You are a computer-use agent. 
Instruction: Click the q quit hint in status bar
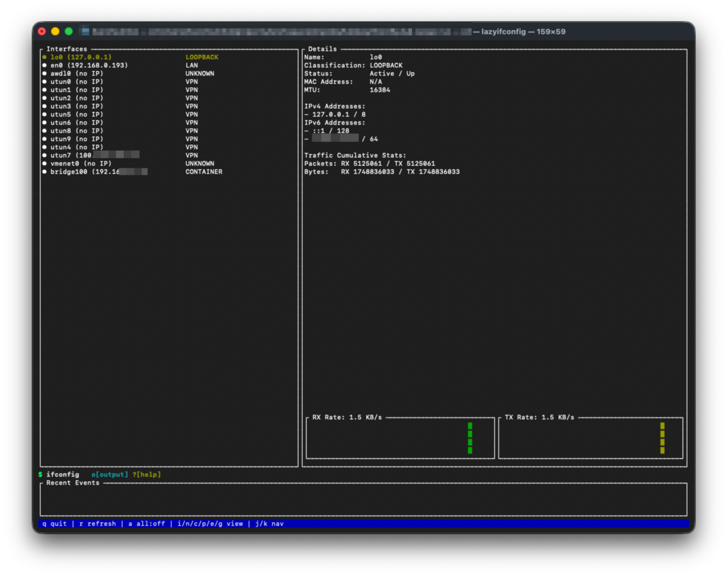pyautogui.click(x=54, y=524)
